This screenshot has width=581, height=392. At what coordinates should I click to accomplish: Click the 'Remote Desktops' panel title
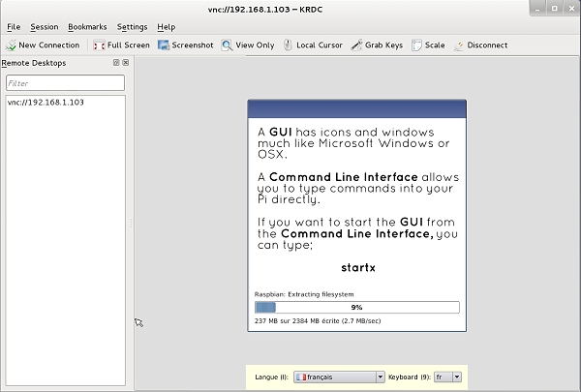click(34, 63)
